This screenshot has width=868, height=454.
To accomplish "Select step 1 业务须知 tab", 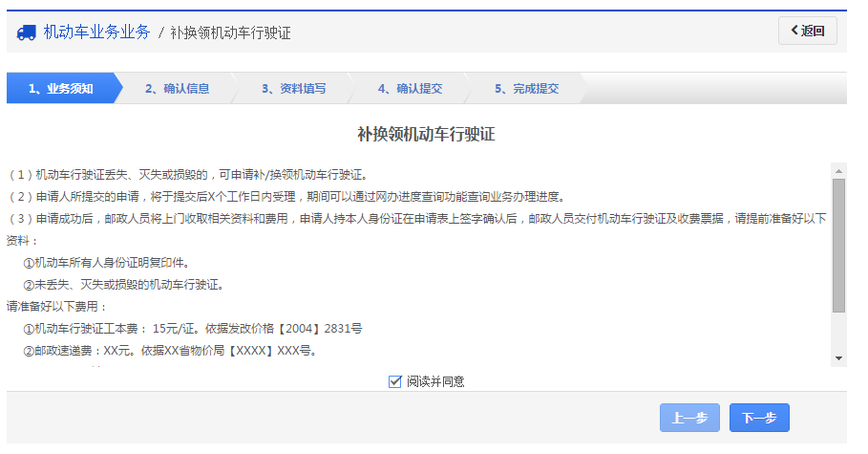I will (61, 89).
